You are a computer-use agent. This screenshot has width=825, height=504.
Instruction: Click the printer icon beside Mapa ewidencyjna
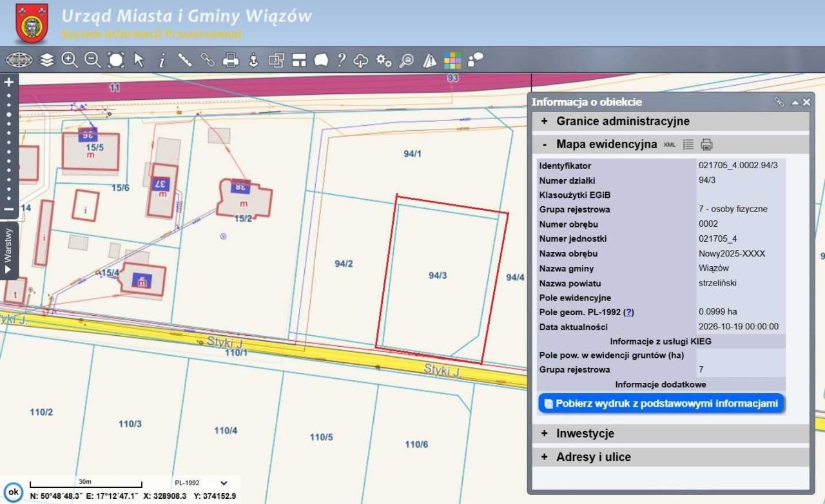click(x=706, y=144)
